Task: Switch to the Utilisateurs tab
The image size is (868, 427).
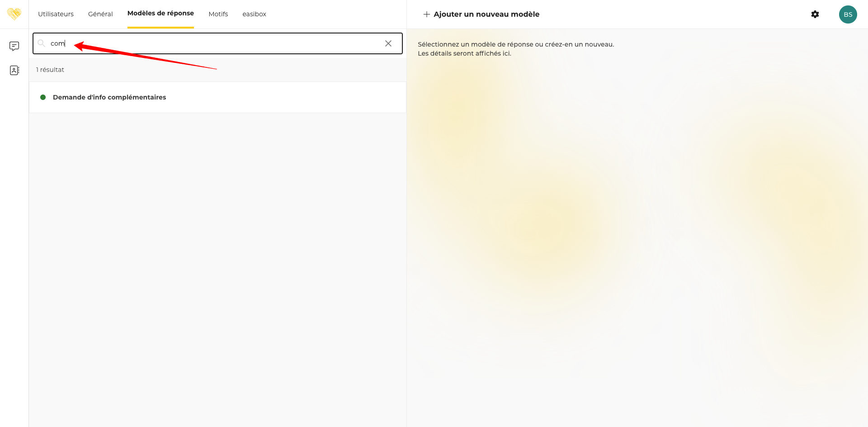Action: (56, 14)
